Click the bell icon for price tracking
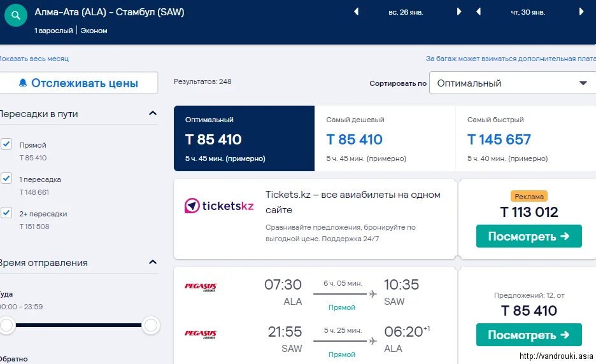Screen dimensions: 596x364 pos(23,83)
